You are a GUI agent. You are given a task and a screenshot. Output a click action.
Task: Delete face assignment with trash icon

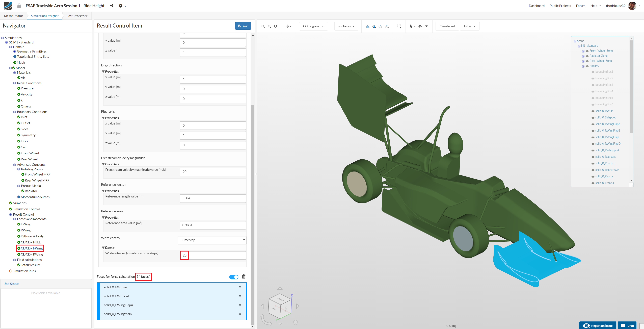coord(244,276)
